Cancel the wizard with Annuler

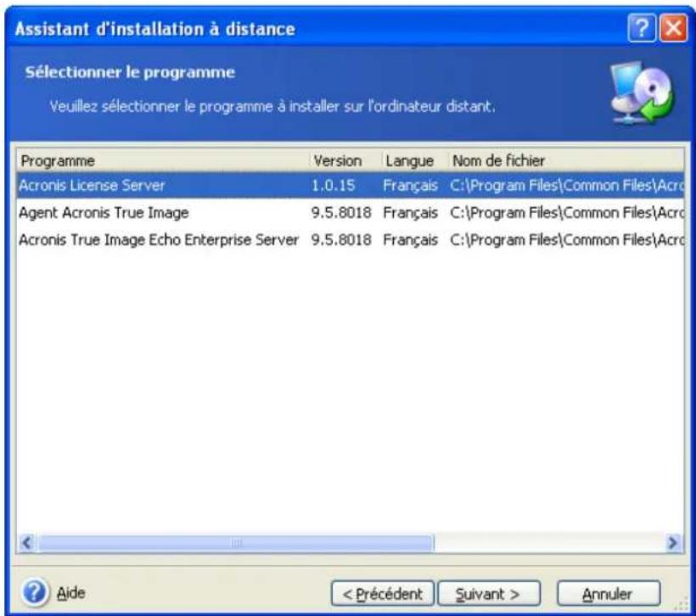[x=609, y=593]
